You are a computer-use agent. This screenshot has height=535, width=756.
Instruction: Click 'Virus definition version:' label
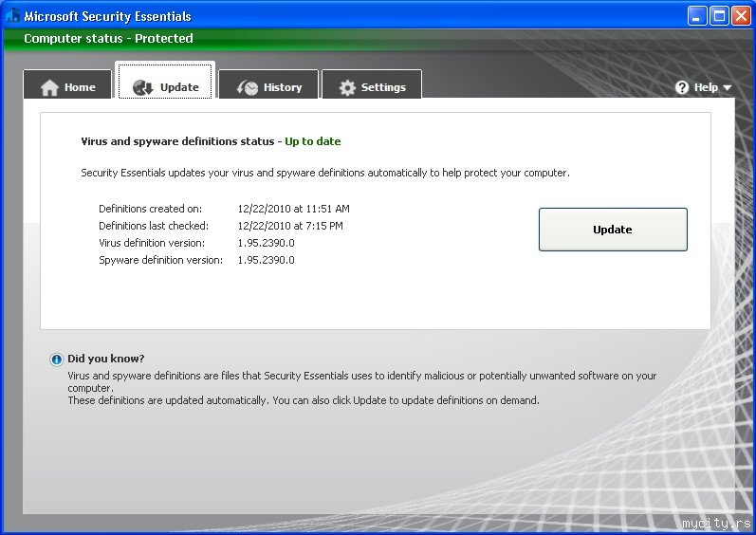tap(152, 243)
